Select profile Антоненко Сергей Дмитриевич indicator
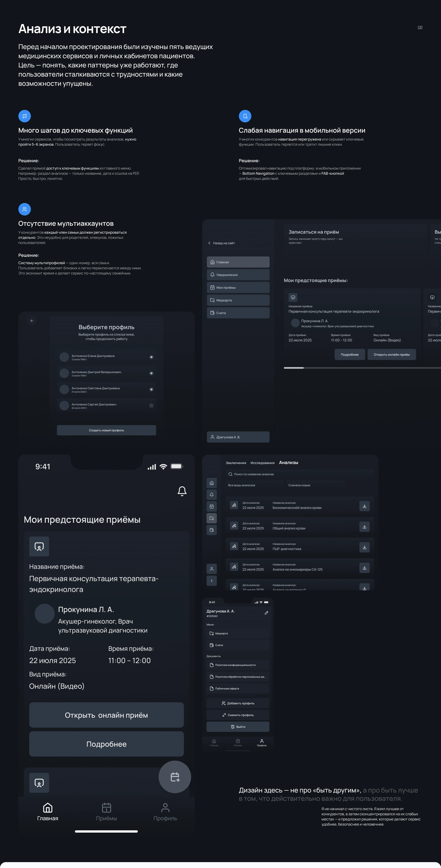 tap(151, 406)
